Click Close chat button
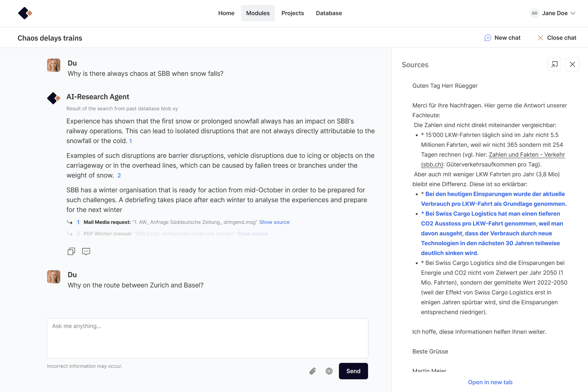The image size is (588, 392). click(557, 38)
